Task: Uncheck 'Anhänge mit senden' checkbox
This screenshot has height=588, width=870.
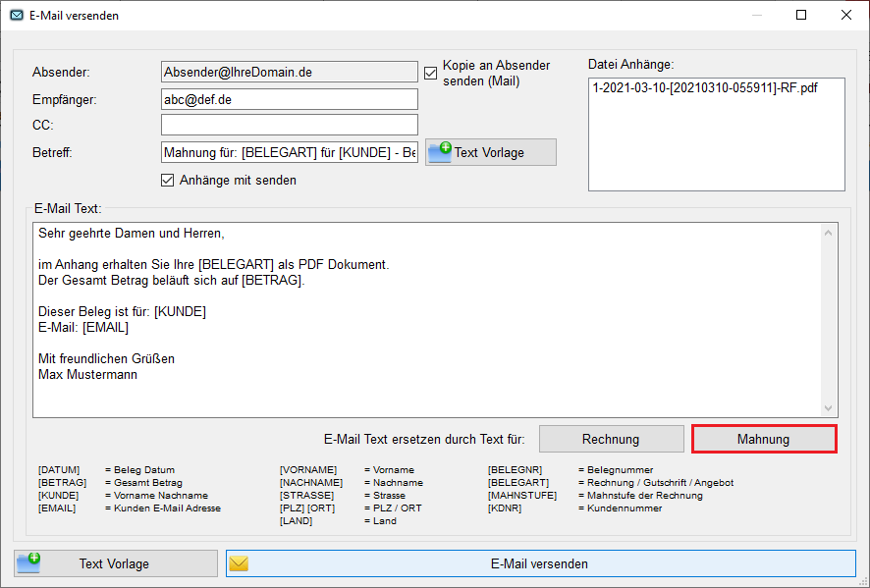Action: pyautogui.click(x=168, y=180)
